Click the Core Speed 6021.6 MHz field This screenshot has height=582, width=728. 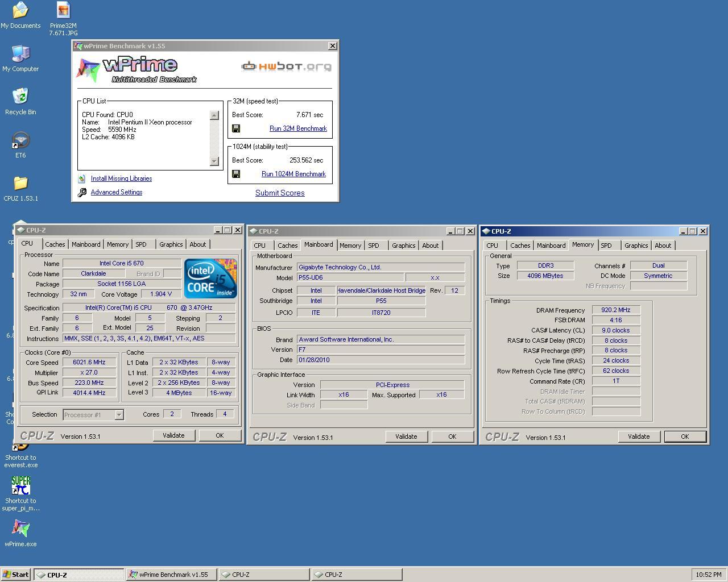89,363
